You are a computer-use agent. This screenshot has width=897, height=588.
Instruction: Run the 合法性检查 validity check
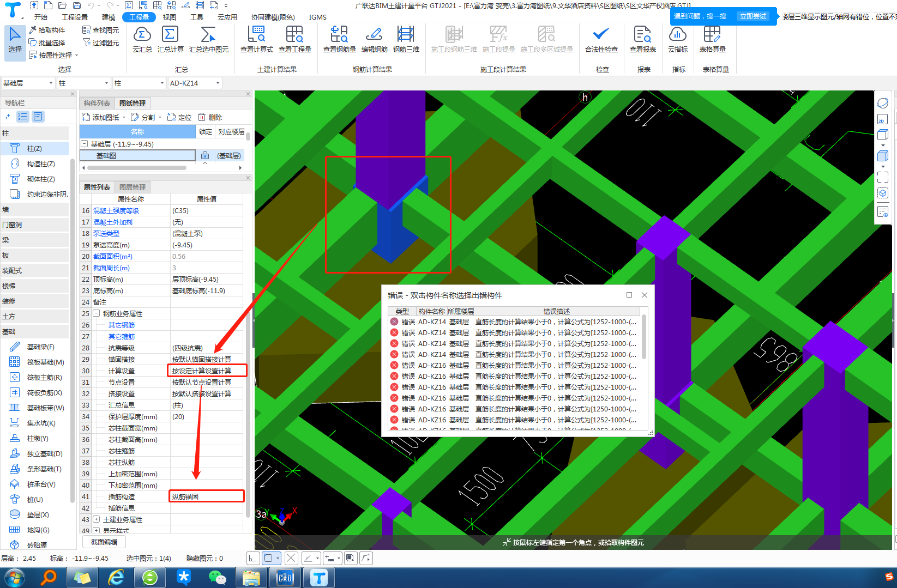601,40
